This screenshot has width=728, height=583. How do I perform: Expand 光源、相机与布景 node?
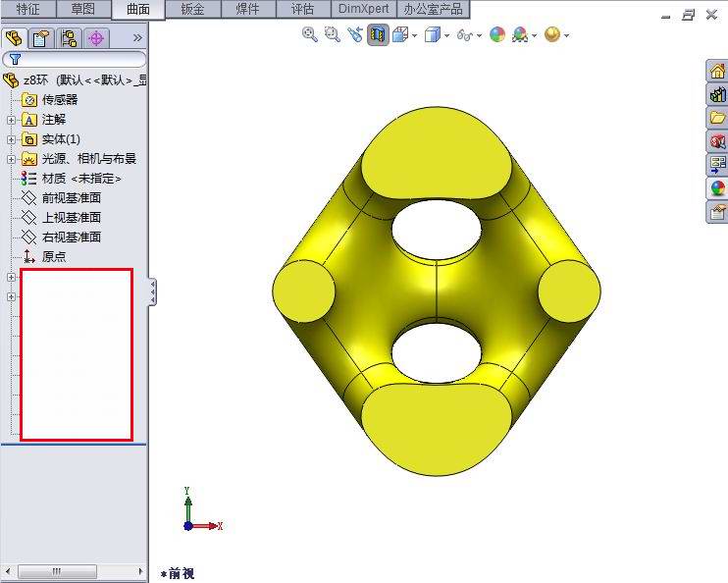[x=11, y=159]
